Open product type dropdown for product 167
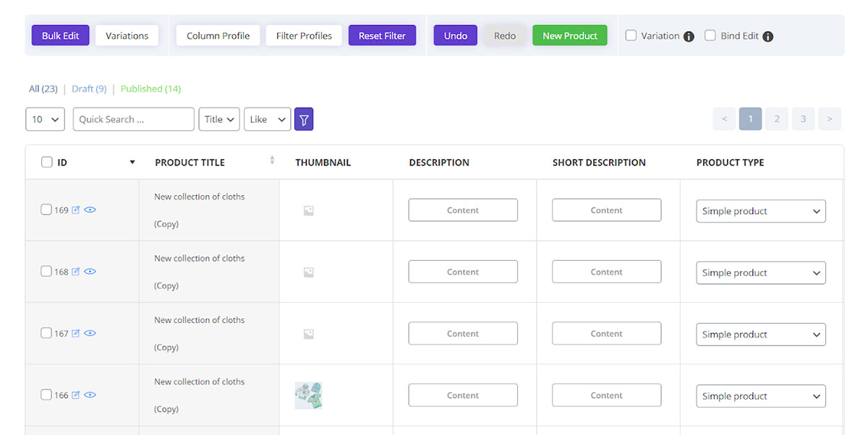Viewport: 868px width, 435px height. [761, 335]
